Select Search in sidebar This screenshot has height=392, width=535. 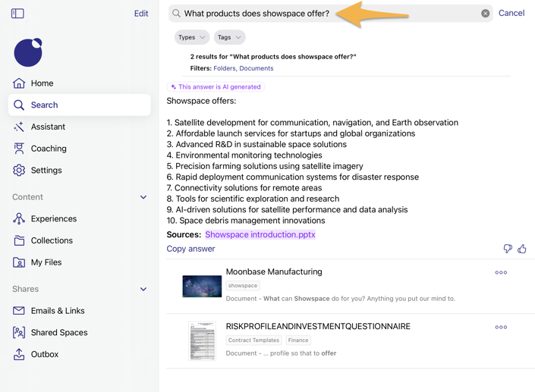point(79,105)
